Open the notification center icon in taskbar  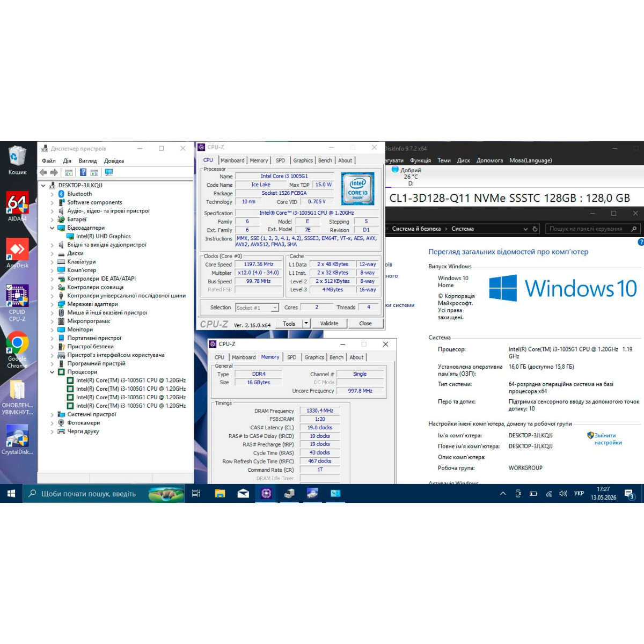630,493
